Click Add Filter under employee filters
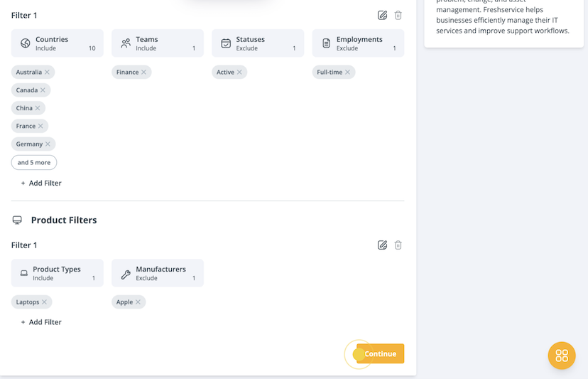The image size is (588, 379). tap(41, 183)
